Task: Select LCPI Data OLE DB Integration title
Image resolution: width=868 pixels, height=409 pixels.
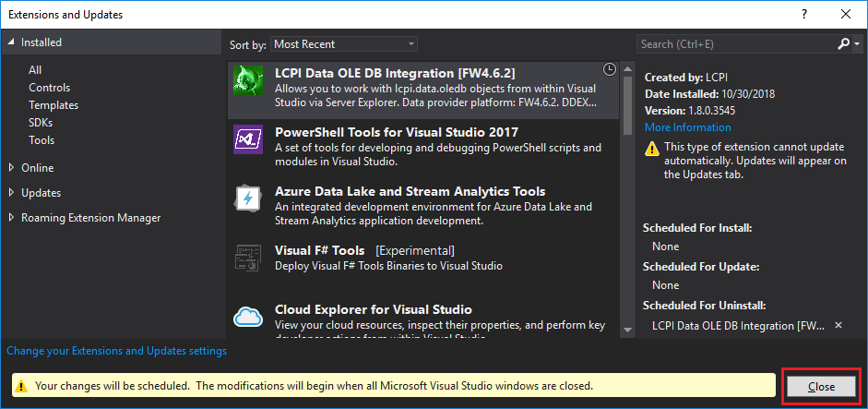Action: point(395,73)
